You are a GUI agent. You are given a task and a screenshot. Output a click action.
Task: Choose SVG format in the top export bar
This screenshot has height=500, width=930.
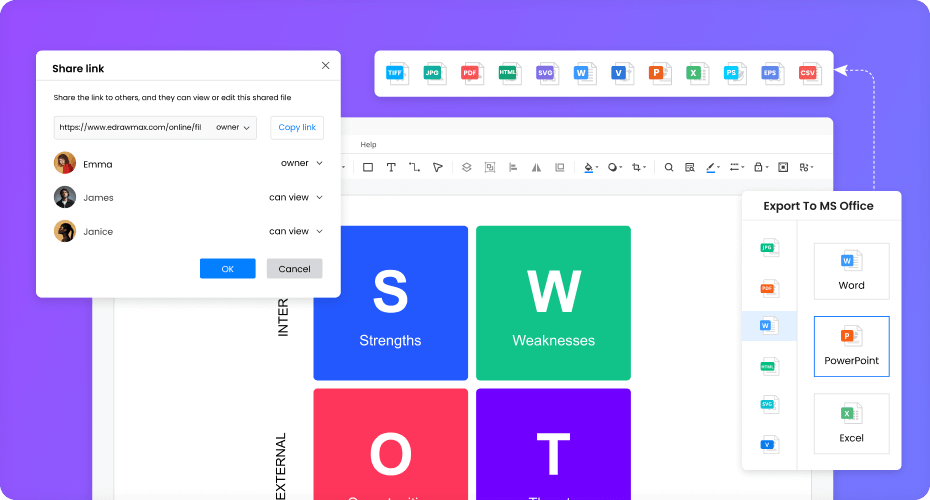tap(546, 74)
